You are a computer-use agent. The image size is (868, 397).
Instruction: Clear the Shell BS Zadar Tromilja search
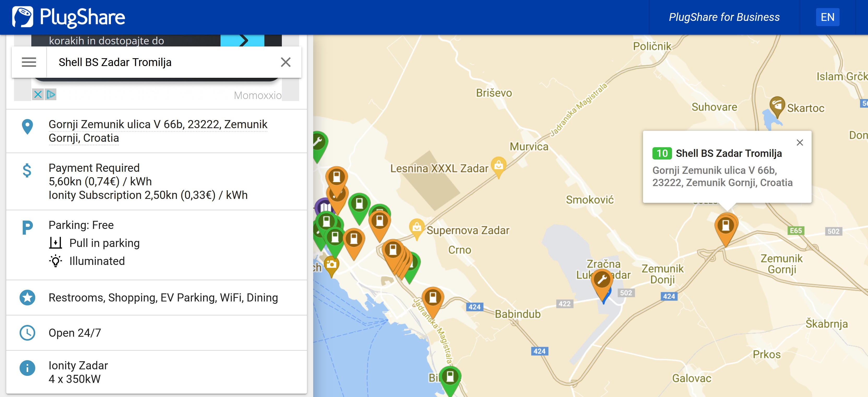(286, 62)
